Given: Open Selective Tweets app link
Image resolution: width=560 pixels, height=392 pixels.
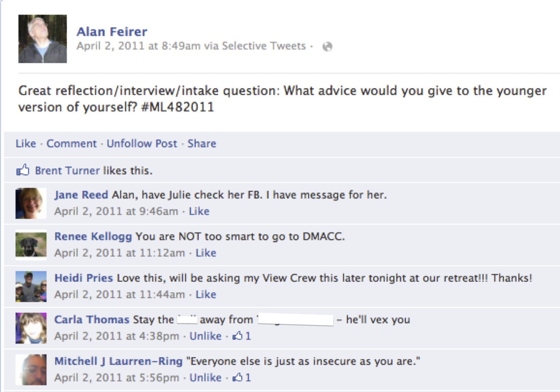Looking at the screenshot, I should point(264,46).
